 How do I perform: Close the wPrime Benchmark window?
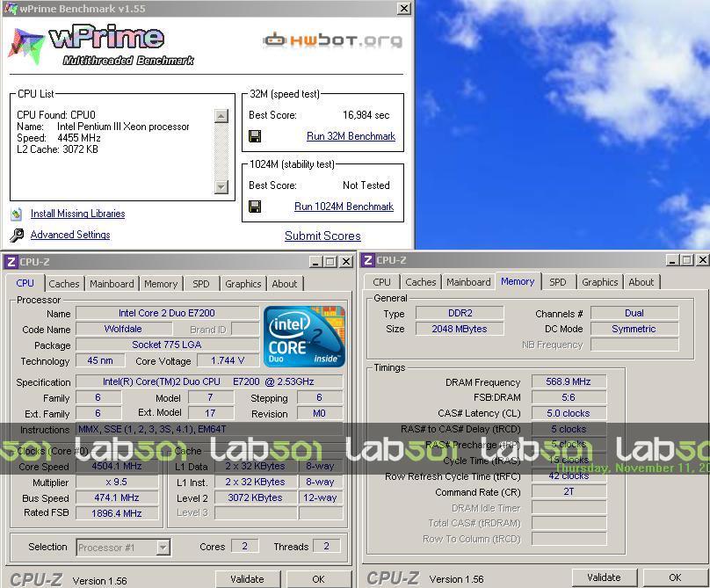click(x=404, y=9)
